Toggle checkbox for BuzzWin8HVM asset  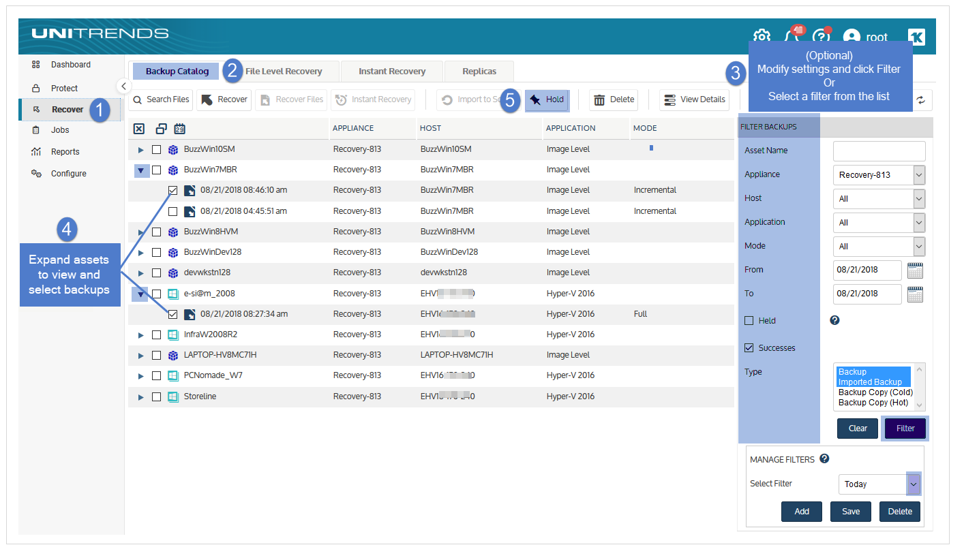coord(156,232)
